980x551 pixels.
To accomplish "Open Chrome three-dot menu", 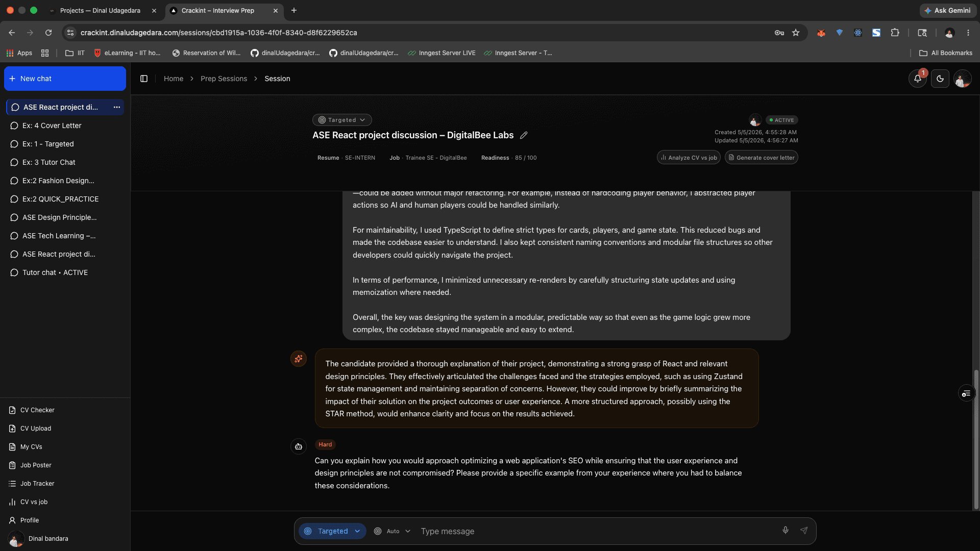I will pyautogui.click(x=968, y=33).
